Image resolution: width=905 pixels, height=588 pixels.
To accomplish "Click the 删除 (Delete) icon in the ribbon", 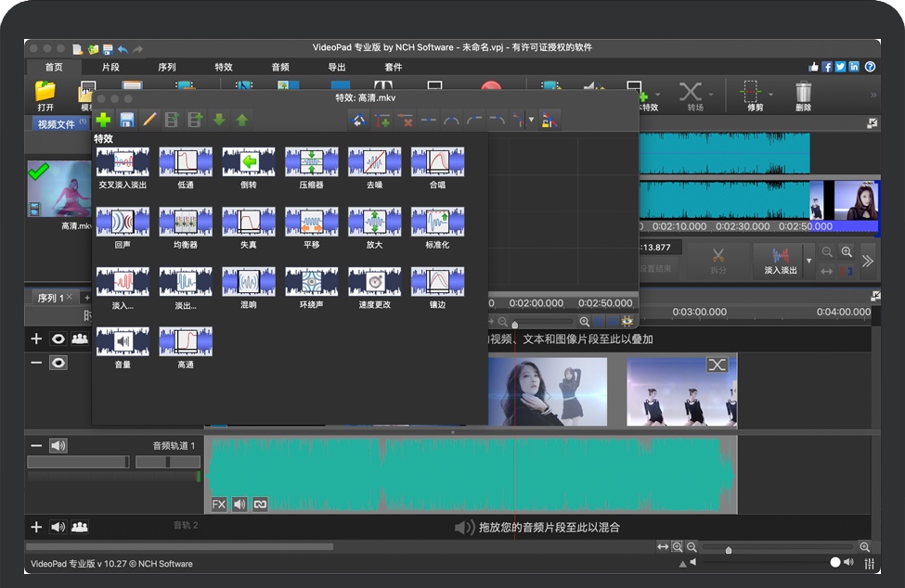I will pos(802,93).
